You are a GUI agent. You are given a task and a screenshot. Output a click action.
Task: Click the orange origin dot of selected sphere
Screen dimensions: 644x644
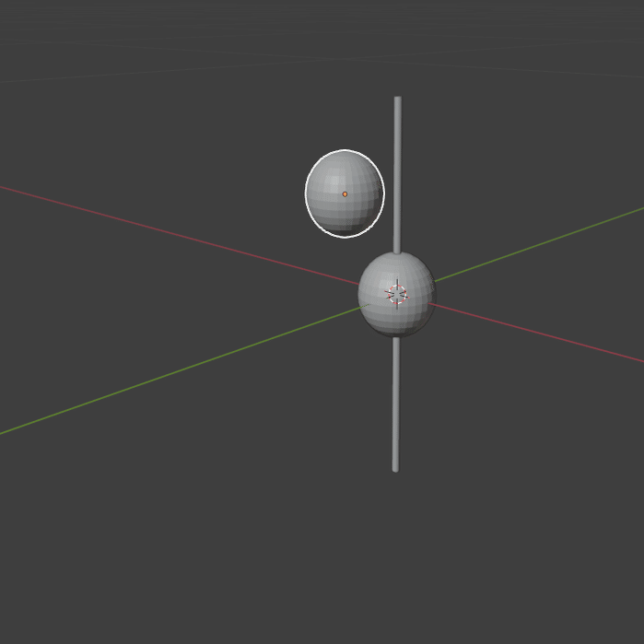pyautogui.click(x=345, y=194)
